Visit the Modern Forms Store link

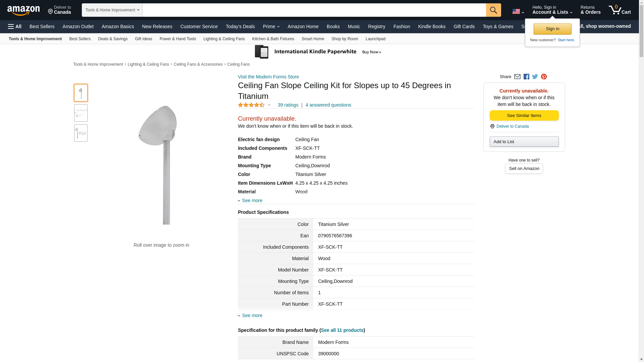[x=268, y=77]
